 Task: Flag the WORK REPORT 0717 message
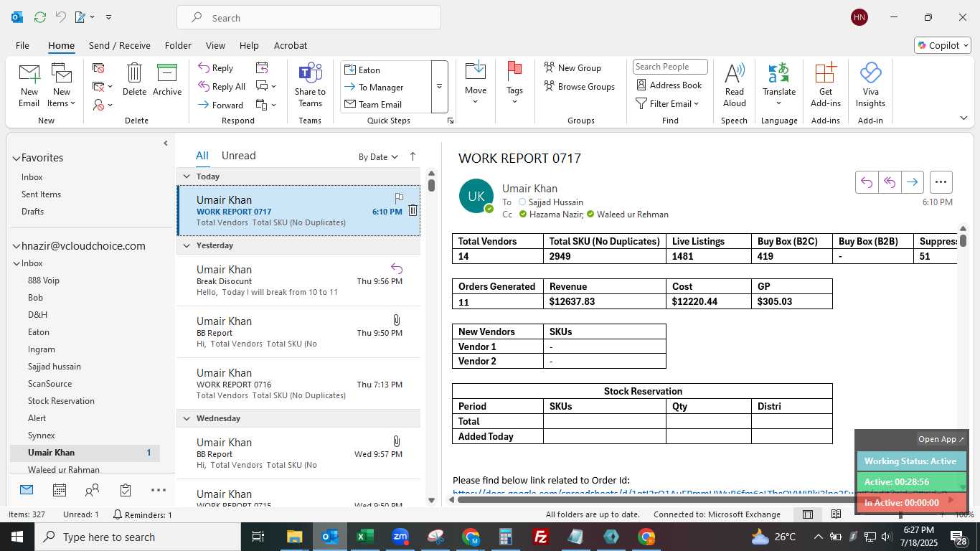pyautogui.click(x=399, y=198)
